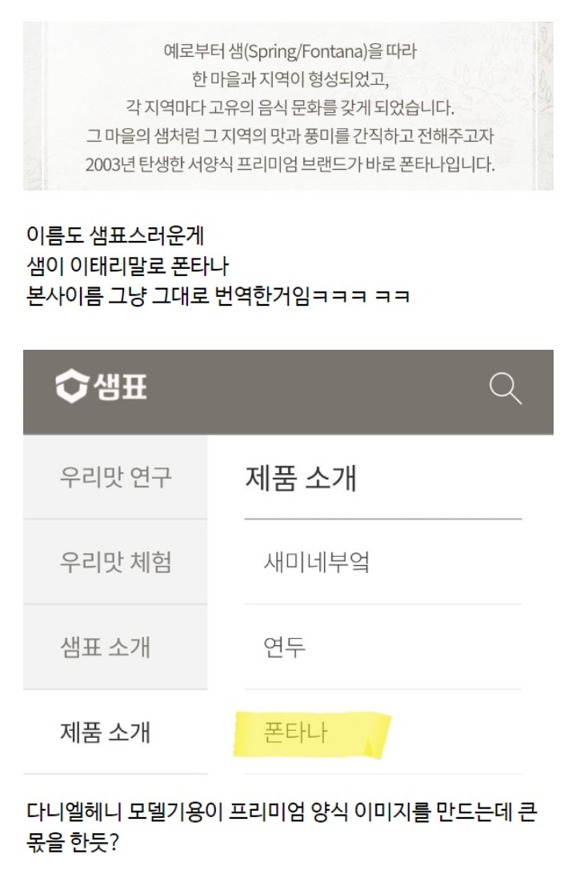Click the line 본사이름 그냥 그대로 번역한거임

[218, 295]
